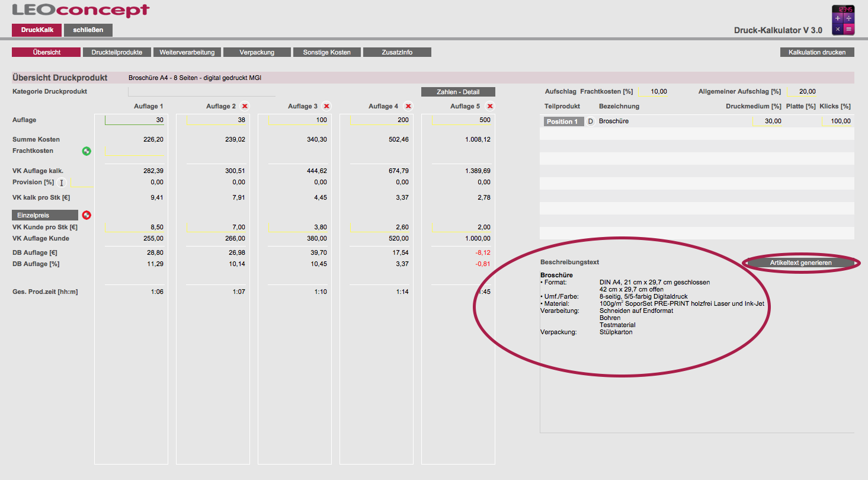Click description line Schneiden auf Endformat
This screenshot has height=480, width=868.
click(636, 311)
